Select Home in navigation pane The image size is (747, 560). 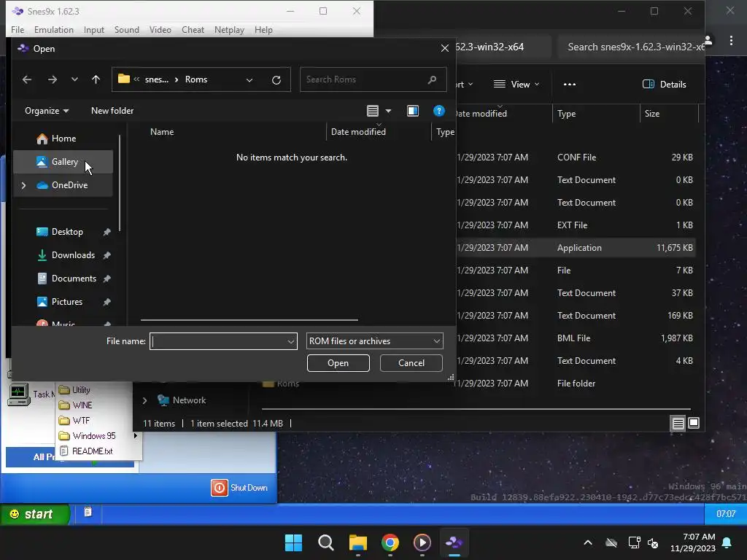point(63,139)
